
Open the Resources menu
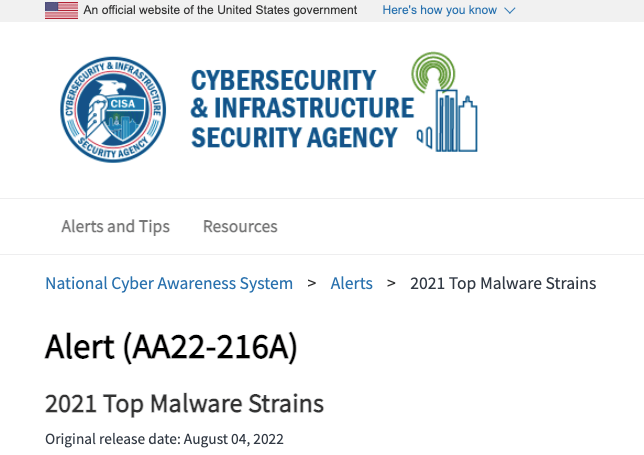(x=240, y=226)
